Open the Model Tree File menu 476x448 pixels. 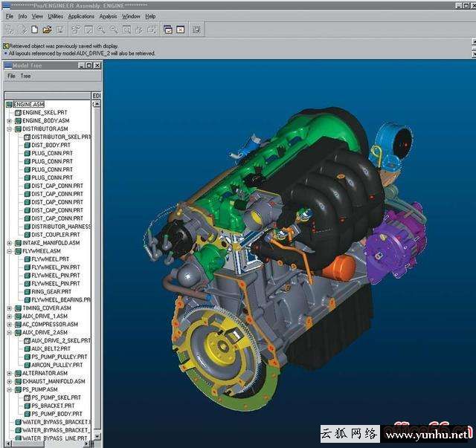click(12, 76)
